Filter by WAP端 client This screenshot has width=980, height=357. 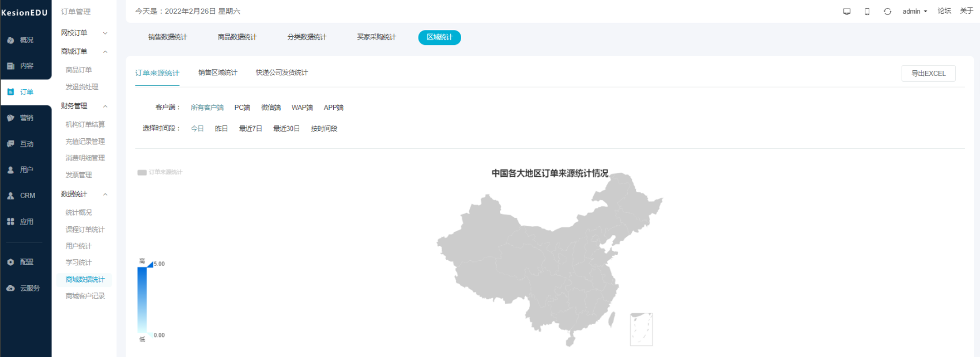pyautogui.click(x=302, y=108)
